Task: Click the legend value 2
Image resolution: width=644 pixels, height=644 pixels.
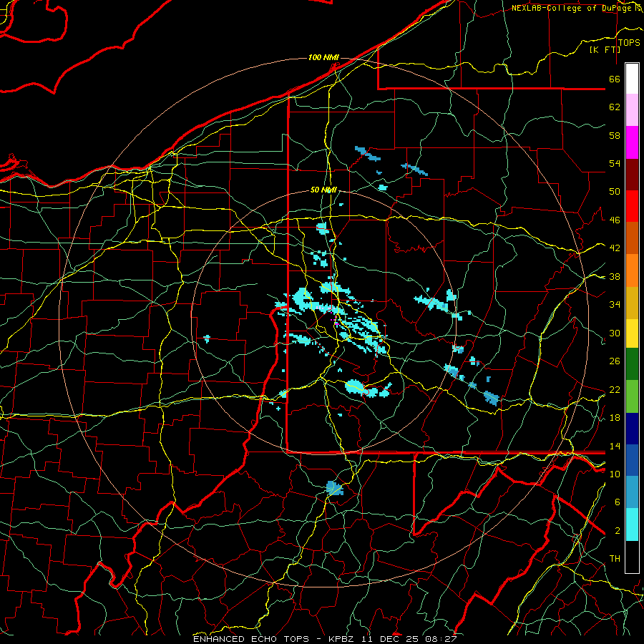Action: tap(618, 531)
